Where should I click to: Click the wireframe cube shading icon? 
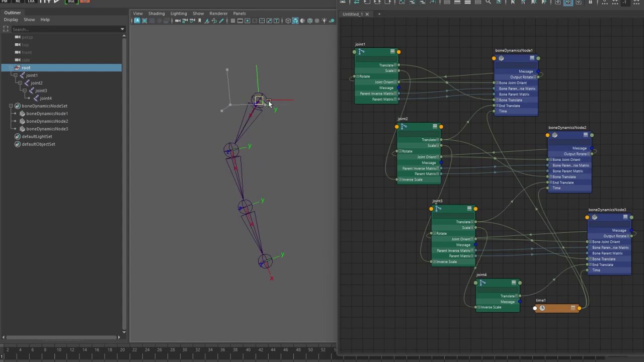click(x=288, y=21)
